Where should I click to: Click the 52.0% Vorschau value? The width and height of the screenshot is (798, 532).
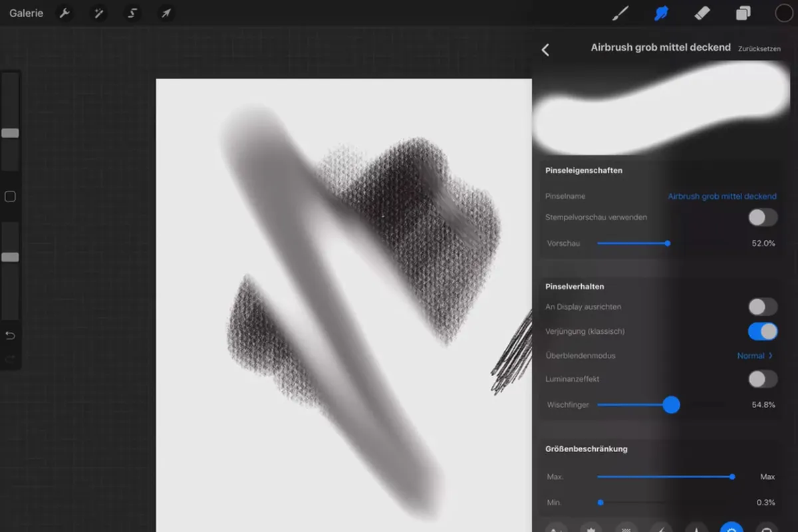[x=763, y=243]
